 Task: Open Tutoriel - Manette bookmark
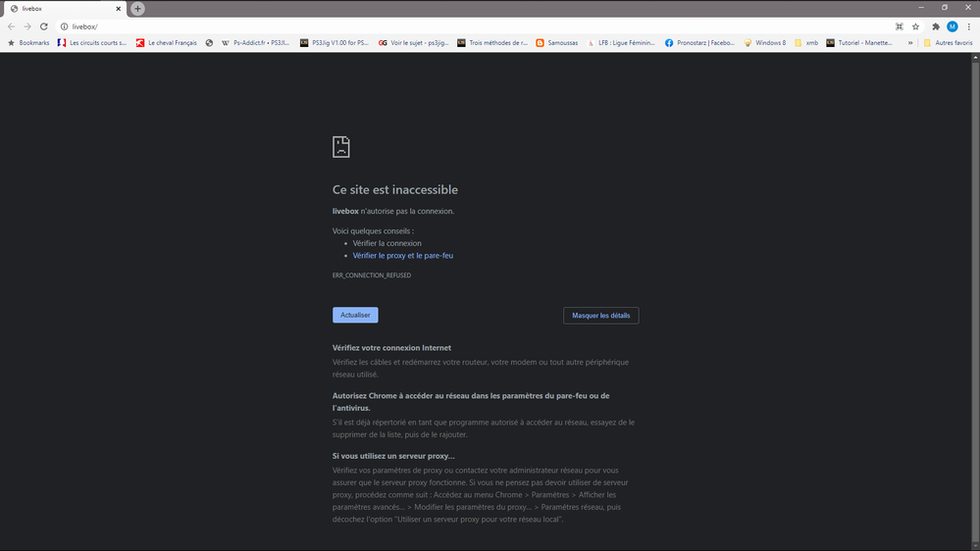pos(859,42)
